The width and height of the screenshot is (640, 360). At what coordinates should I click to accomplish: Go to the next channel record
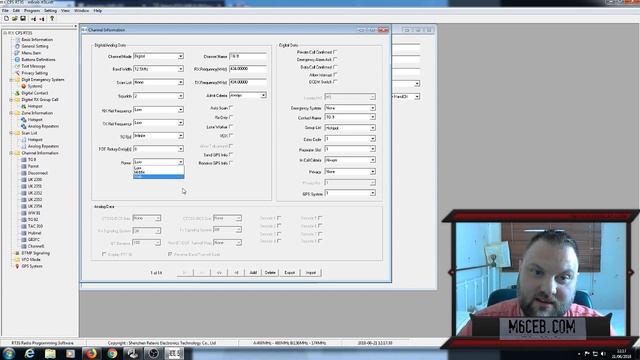coord(219,272)
